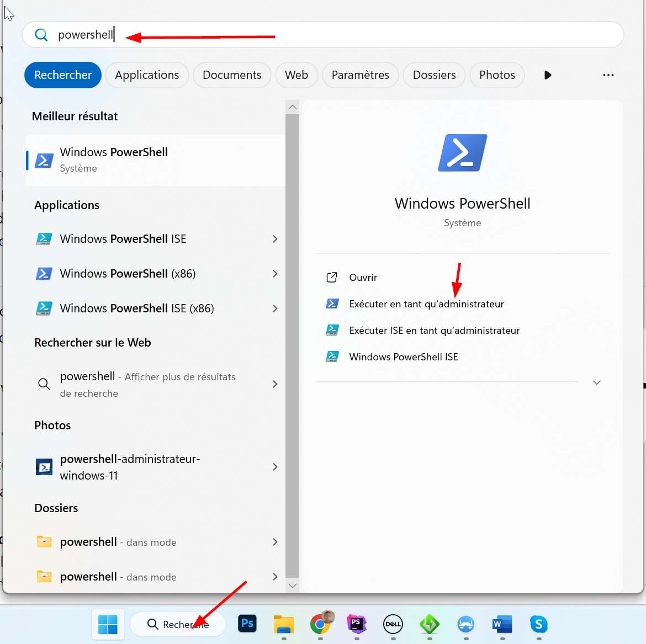Screen dimensions: 646x644
Task: Open Microsoft Word from the taskbar
Action: [502, 624]
